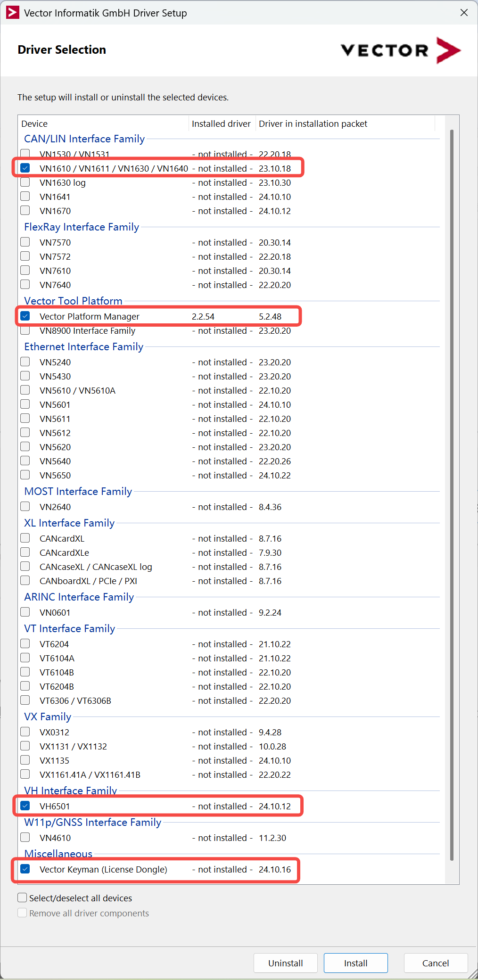Click the VX Family group heading
The image size is (478, 980).
(48, 716)
